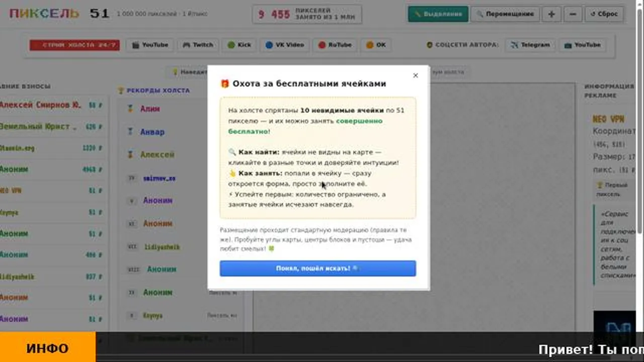Click the 'Рекорды холста' heading
644x362 pixels.
pyautogui.click(x=158, y=90)
